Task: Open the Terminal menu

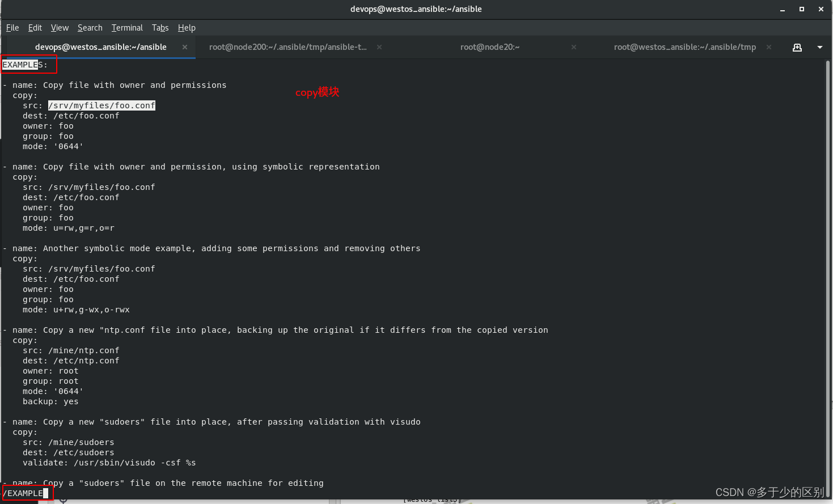Action: tap(127, 28)
